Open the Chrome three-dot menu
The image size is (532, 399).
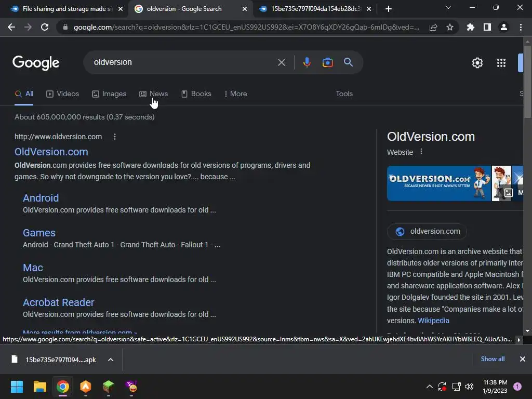tap(521, 27)
